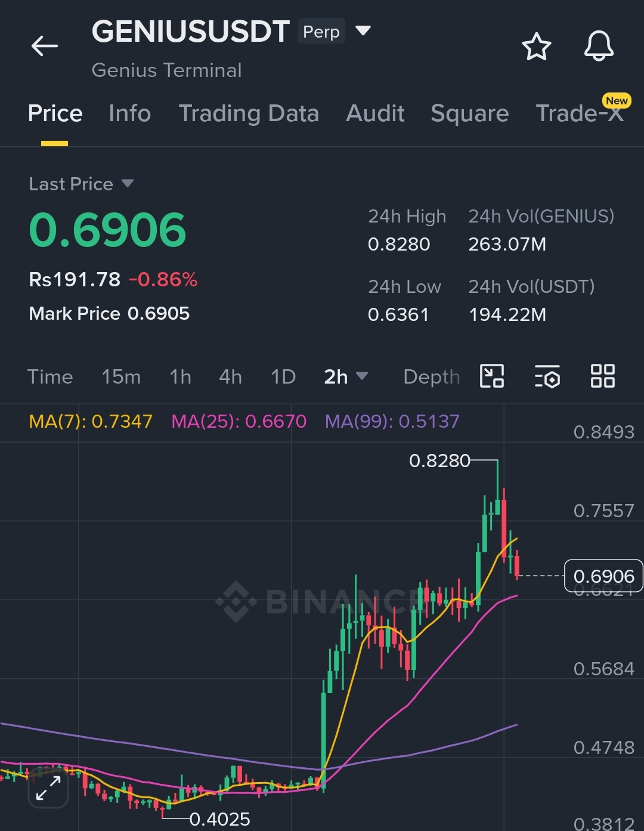Select the 15m chart interval
The image size is (644, 831).
121,377
